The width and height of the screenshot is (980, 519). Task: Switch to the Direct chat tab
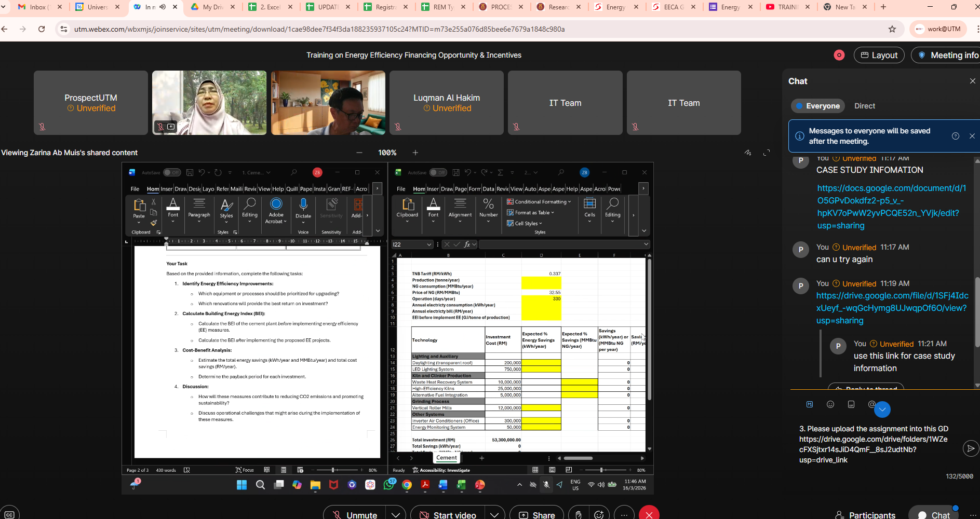(x=864, y=106)
